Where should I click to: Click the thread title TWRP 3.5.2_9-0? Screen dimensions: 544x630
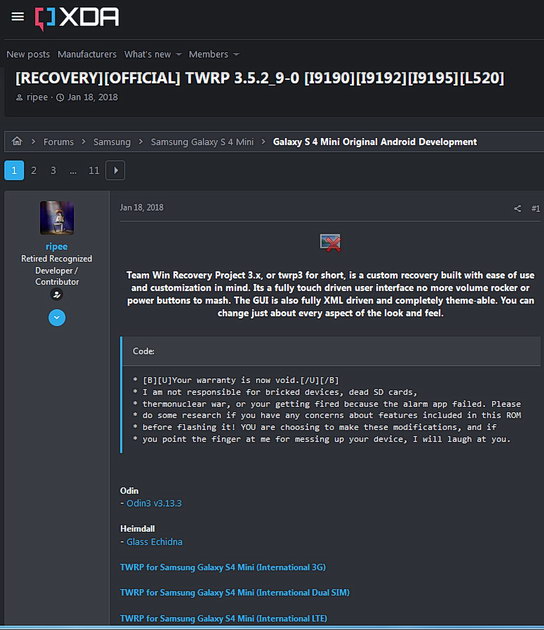pos(260,78)
